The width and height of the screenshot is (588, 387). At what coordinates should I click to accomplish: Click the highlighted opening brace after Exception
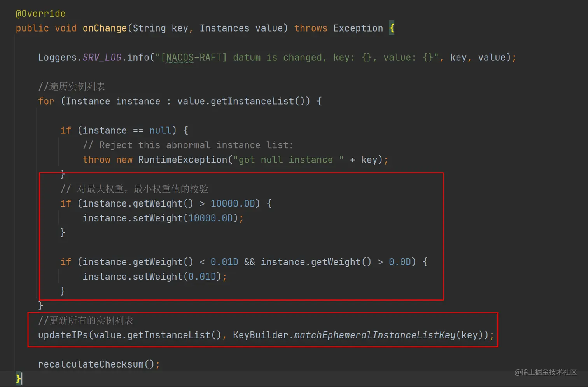pos(392,28)
